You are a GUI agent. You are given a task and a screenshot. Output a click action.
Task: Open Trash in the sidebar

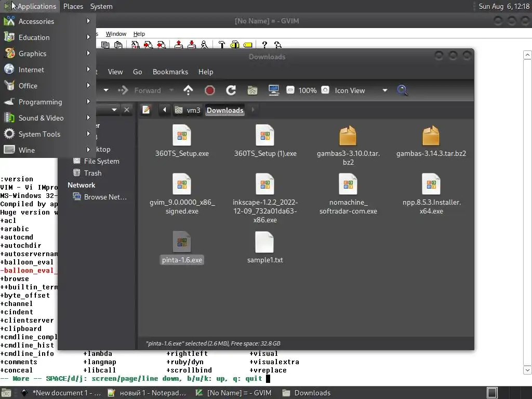tap(87, 173)
